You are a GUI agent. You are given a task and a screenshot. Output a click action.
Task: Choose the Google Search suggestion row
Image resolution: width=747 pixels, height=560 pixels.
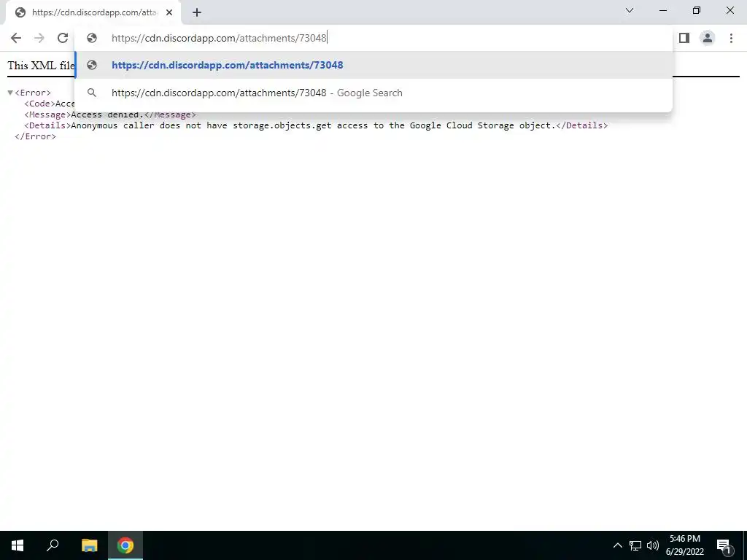(x=373, y=93)
